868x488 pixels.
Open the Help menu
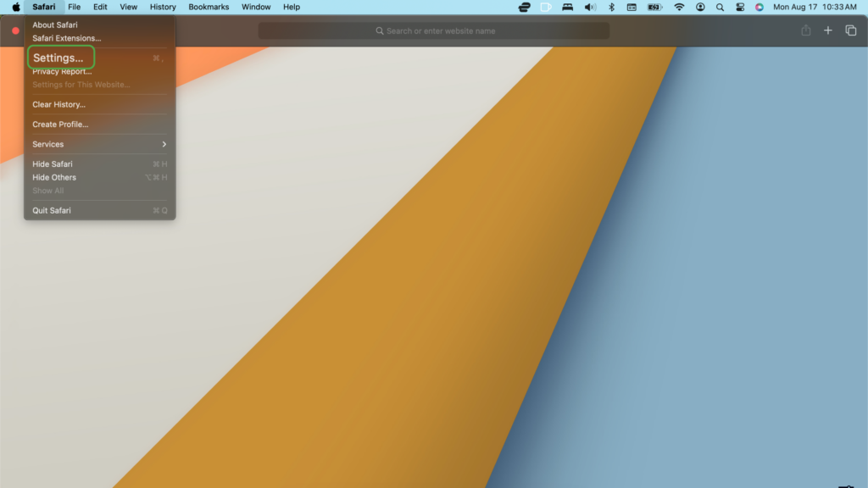292,7
